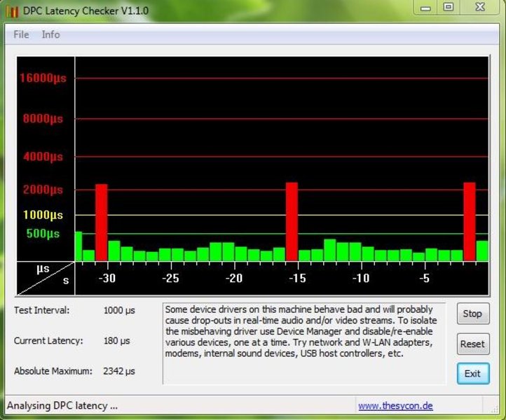The width and height of the screenshot is (506, 420).
Task: Click the yellow 1000µs axis label
Action: pyautogui.click(x=43, y=215)
